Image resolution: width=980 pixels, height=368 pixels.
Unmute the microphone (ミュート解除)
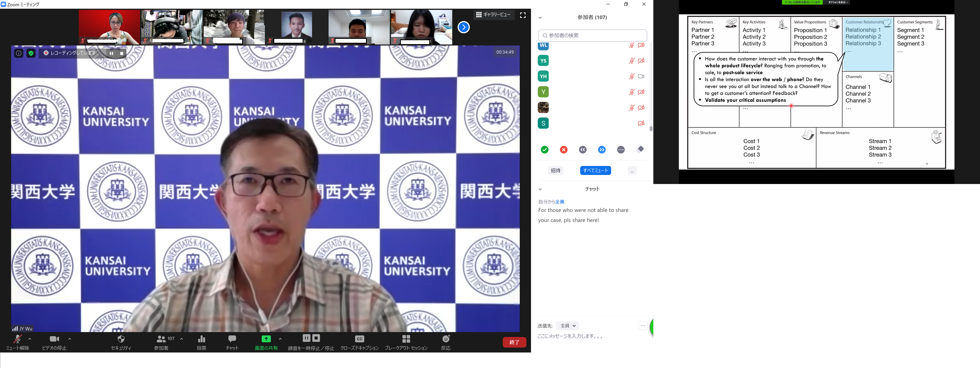[x=18, y=342]
